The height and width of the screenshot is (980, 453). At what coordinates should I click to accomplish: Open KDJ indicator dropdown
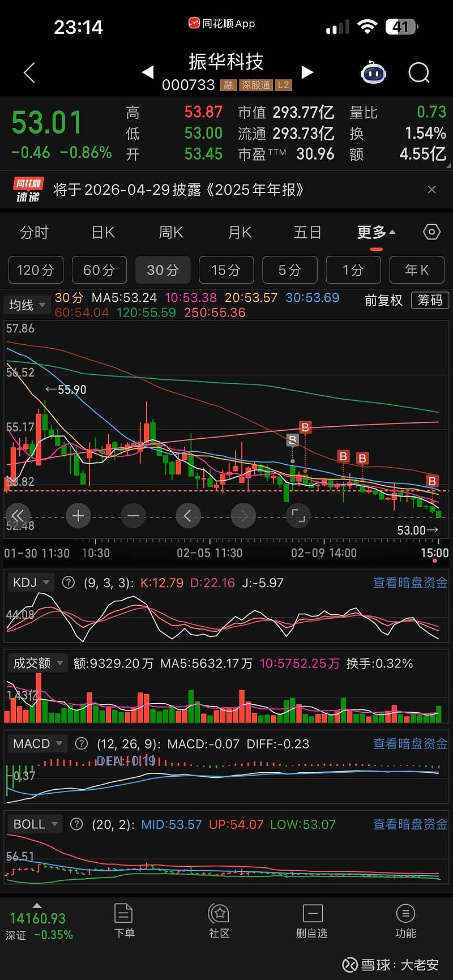tap(31, 582)
